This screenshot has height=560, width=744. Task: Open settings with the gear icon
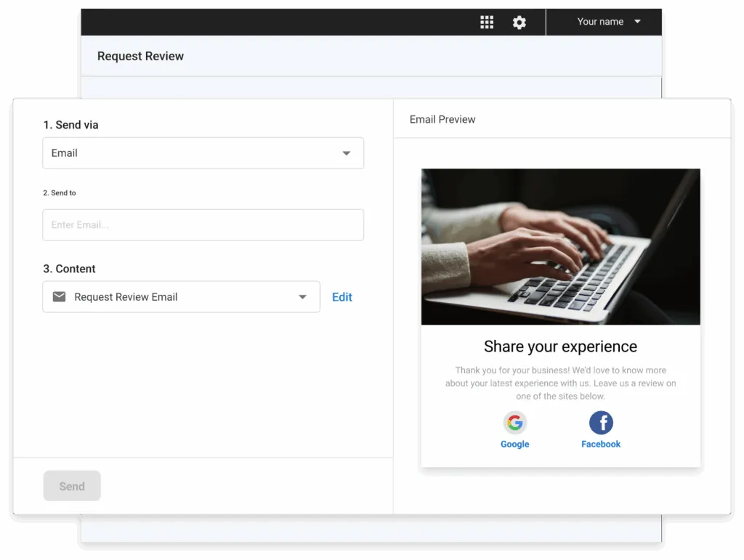click(x=519, y=22)
